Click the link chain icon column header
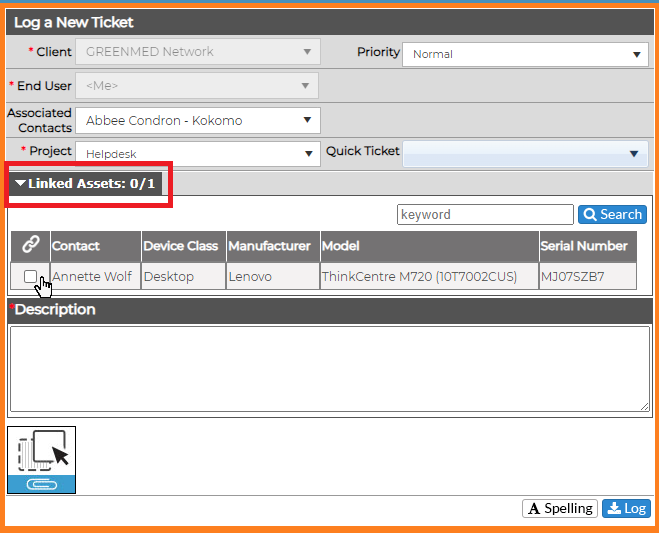The width and height of the screenshot is (659, 533). tap(30, 246)
